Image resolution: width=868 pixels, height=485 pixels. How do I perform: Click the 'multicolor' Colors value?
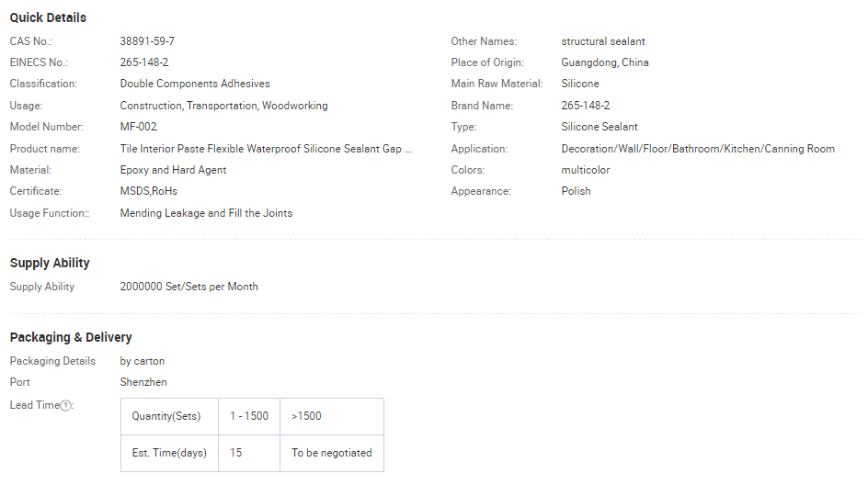[x=585, y=170]
